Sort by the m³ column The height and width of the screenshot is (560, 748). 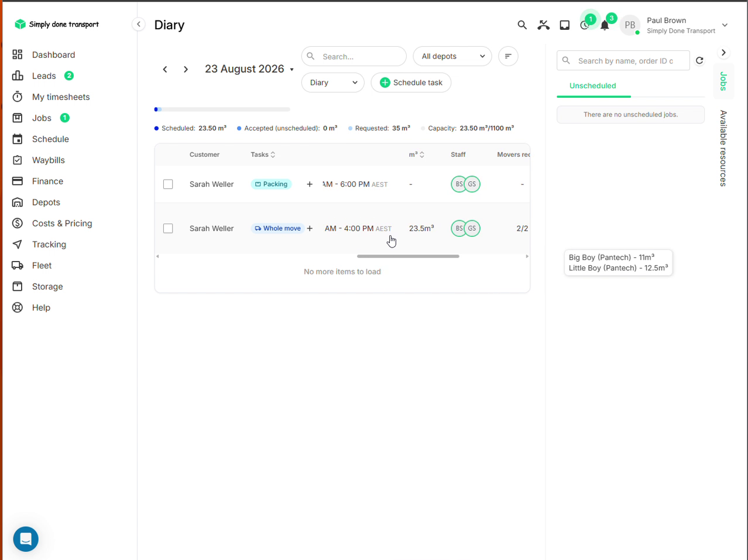coord(417,154)
